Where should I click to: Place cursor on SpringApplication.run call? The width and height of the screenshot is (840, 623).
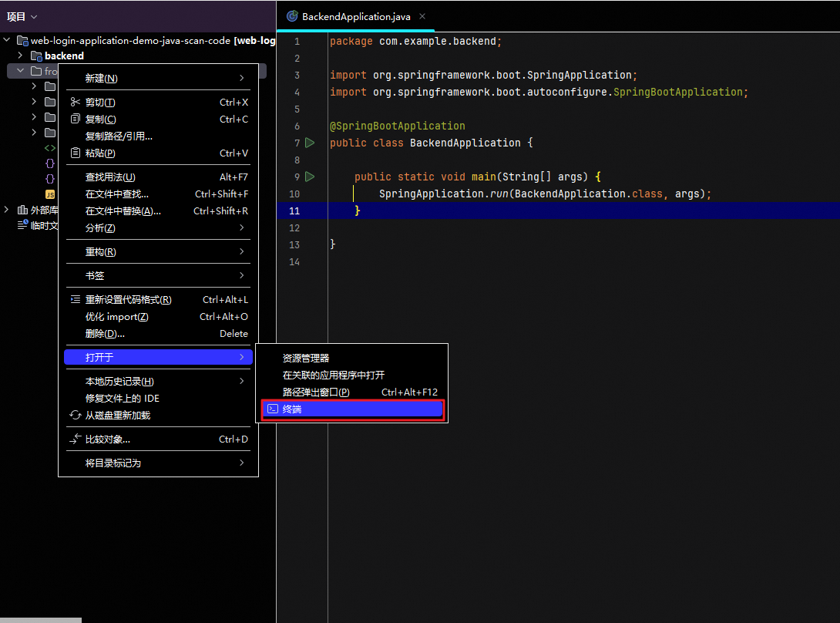(x=444, y=194)
